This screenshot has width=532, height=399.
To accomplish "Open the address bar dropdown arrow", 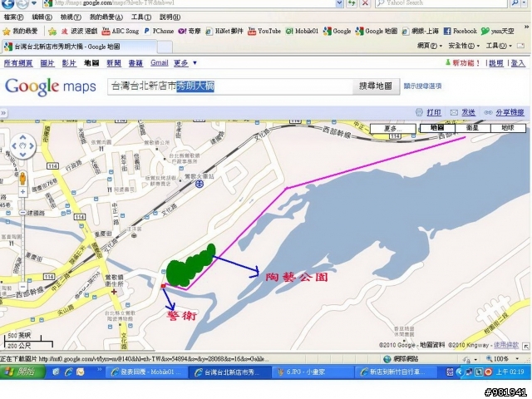I will 339,3.
